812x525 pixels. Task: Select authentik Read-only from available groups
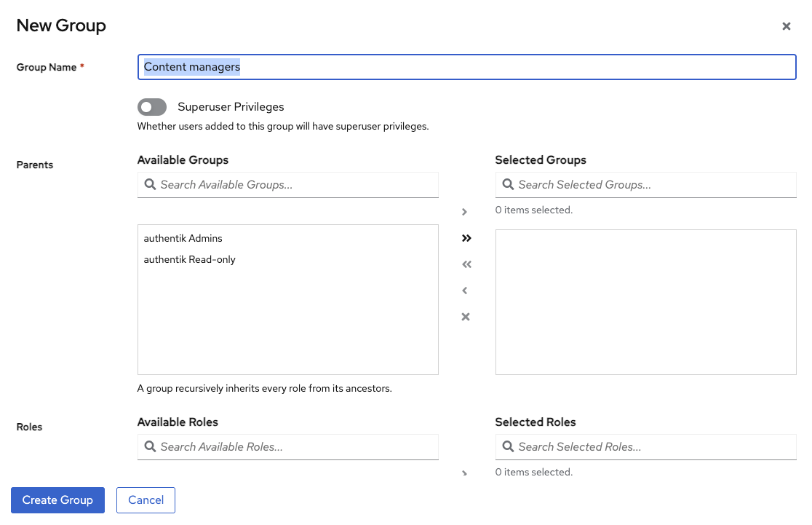[x=190, y=259]
